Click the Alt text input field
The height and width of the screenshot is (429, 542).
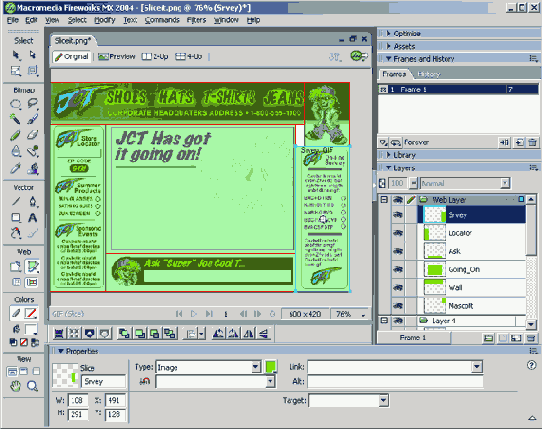[x=395, y=381]
